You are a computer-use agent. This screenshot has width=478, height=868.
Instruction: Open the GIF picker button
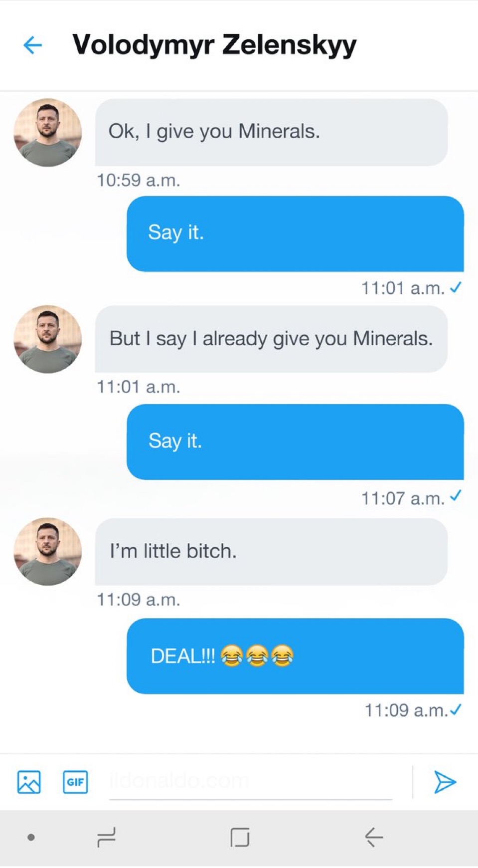(75, 782)
